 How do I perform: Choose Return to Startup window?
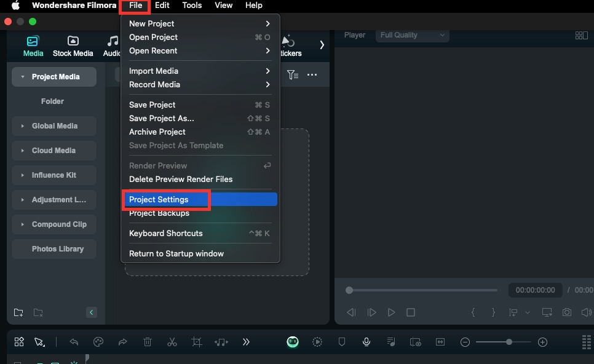(200, 253)
